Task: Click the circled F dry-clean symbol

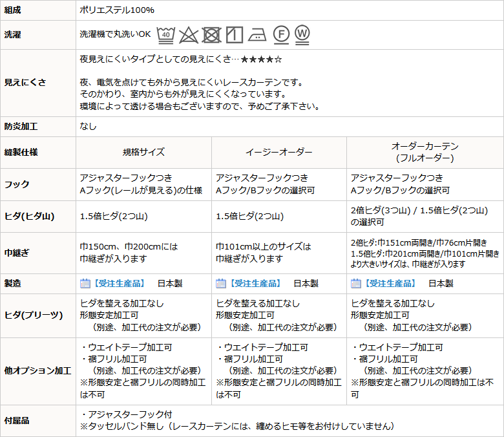Action: (281, 34)
